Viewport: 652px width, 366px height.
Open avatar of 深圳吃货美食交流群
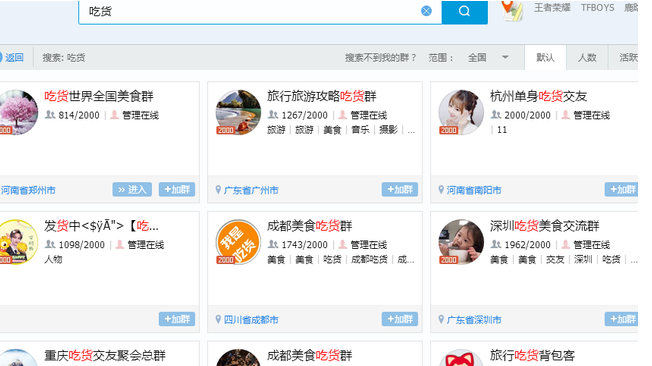(461, 242)
